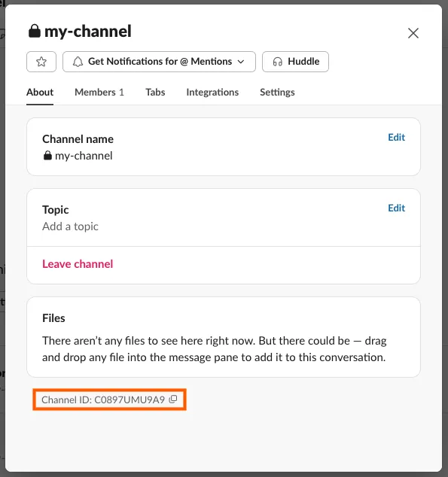The height and width of the screenshot is (477, 448).
Task: Close the channel details dialog
Action: [x=413, y=33]
